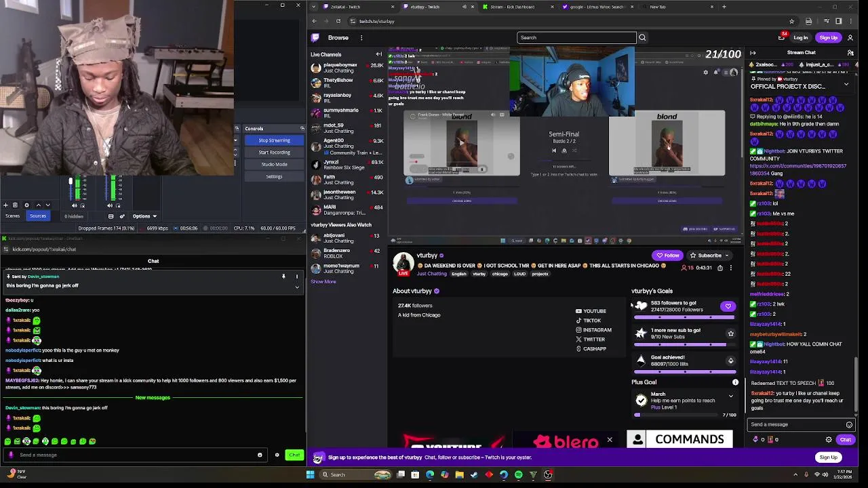Viewport: 868px width, 488px height.
Task: Mute second audio channel in OBS mixer
Action: (x=110, y=205)
